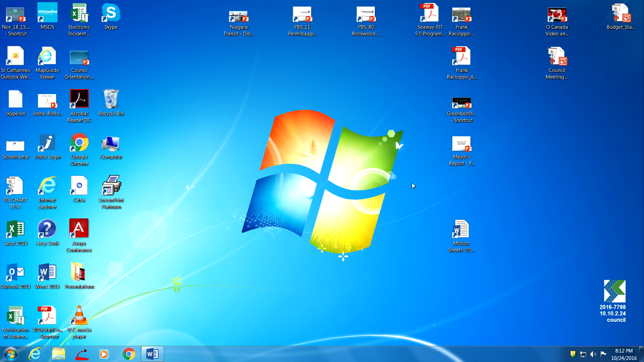Open Council Meeting presentation
This screenshot has height=362, width=644.
click(x=557, y=63)
